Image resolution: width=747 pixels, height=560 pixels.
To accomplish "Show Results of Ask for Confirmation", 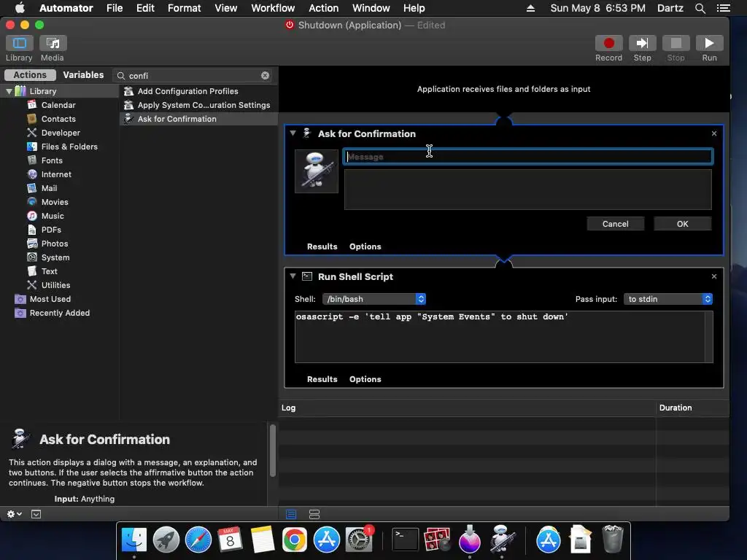I will (322, 246).
